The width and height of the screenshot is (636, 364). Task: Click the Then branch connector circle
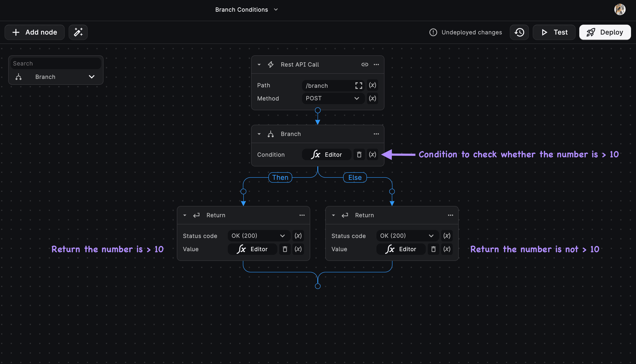click(x=243, y=192)
